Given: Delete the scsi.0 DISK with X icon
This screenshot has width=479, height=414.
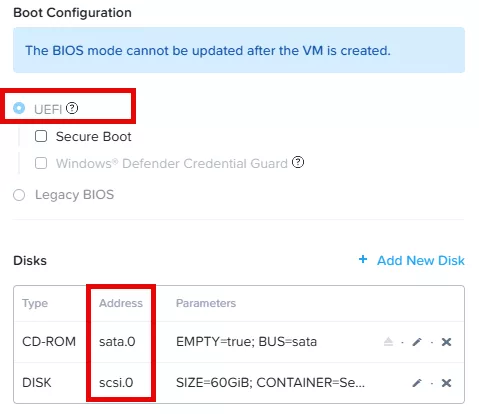Looking at the screenshot, I should 446,383.
